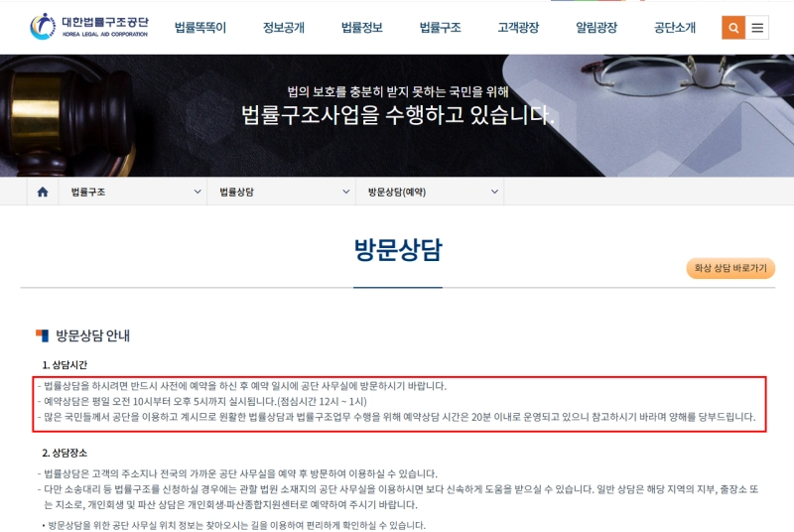Image resolution: width=794 pixels, height=532 pixels.
Task: Click the Korea Legal Aid Corporation logo
Action: 88,27
